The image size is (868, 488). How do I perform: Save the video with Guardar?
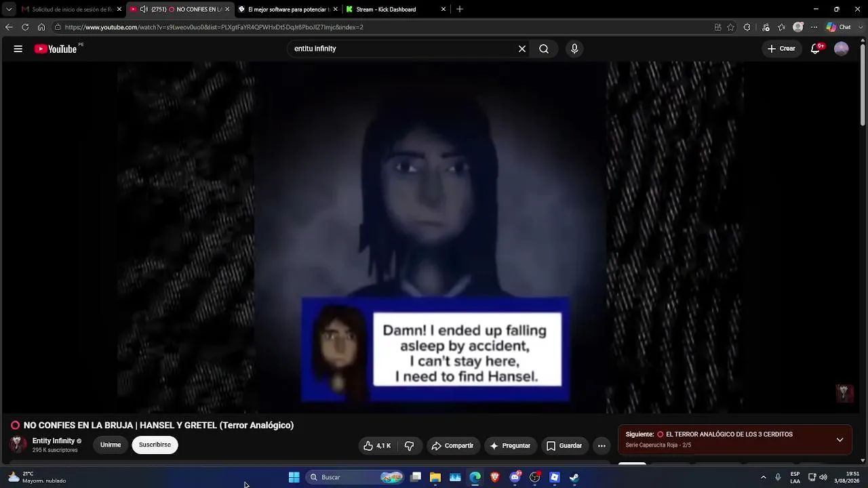(564, 446)
